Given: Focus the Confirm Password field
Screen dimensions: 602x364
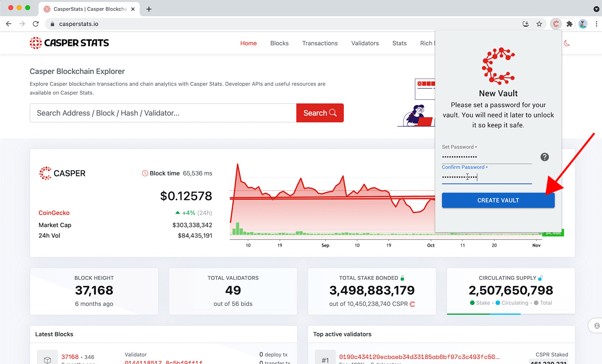Looking at the screenshot, I should [487, 177].
